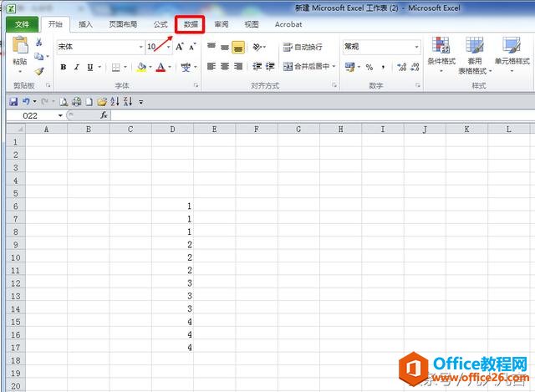
Task: Open the font size 10 dropdown
Action: (168, 47)
